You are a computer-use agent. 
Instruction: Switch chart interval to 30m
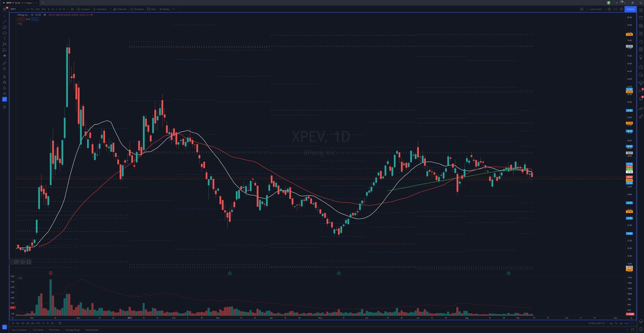43,9
